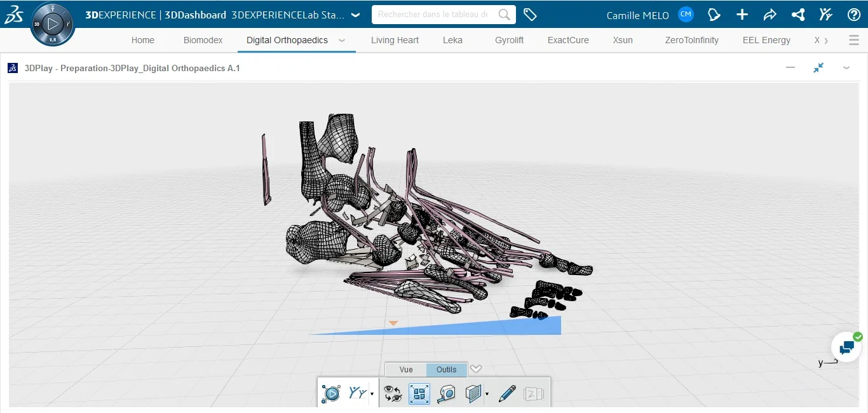Activate the resize-to-fit tool in the toolbar
This screenshot has width=868, height=413.
click(419, 394)
